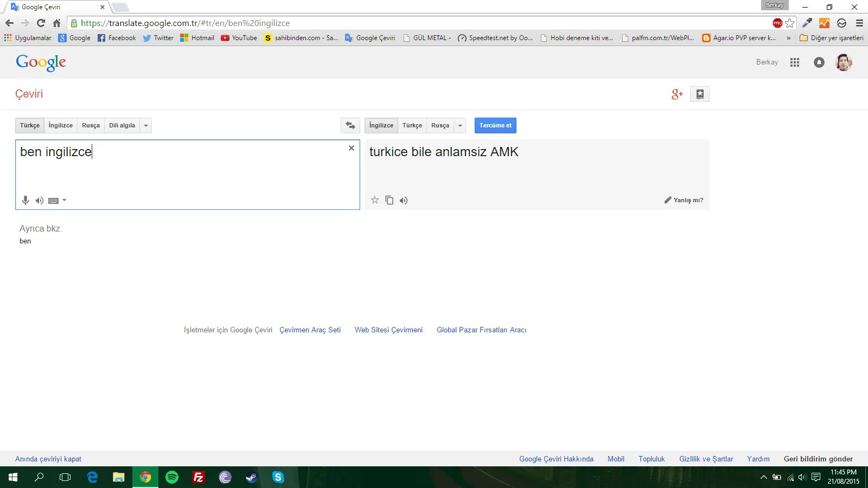This screenshot has width=868, height=488.
Task: Click the speaker to listen to source text
Action: point(39,200)
